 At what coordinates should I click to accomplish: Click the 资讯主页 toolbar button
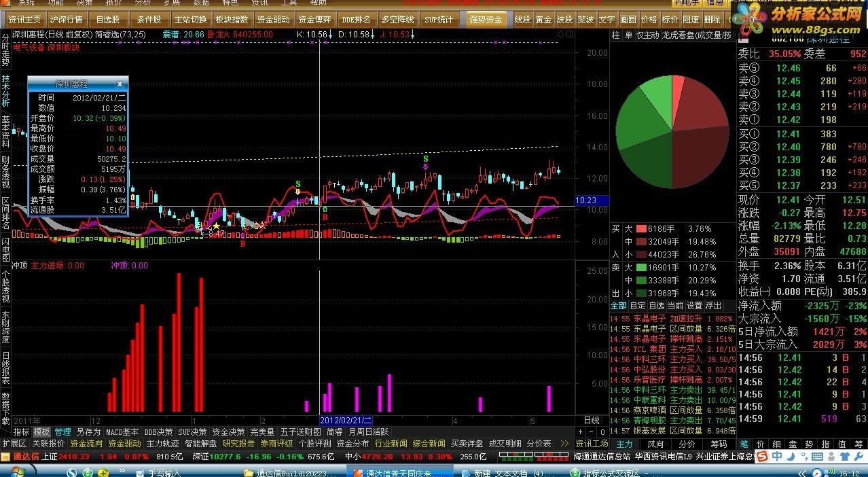click(24, 19)
